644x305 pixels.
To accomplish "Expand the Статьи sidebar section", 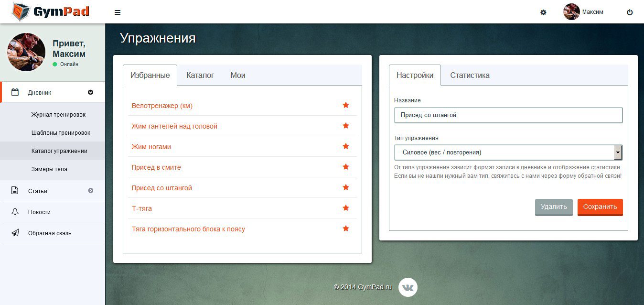I will tap(90, 191).
